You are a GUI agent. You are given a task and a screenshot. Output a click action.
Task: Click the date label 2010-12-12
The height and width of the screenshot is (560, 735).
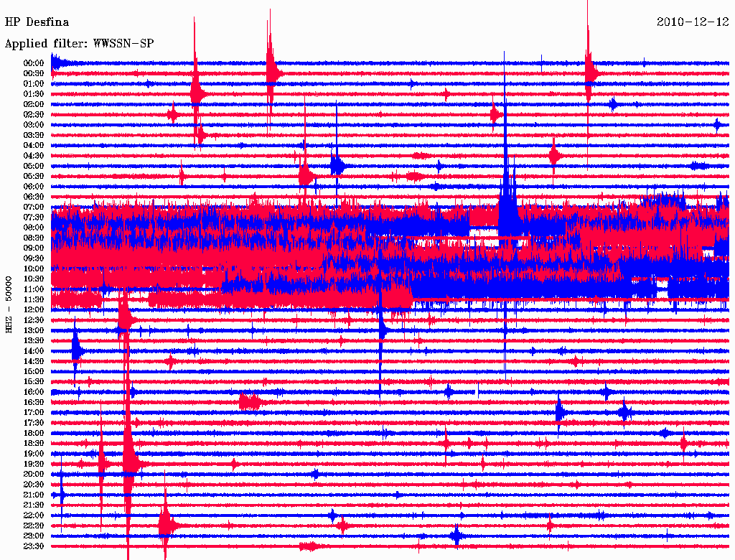(x=693, y=22)
